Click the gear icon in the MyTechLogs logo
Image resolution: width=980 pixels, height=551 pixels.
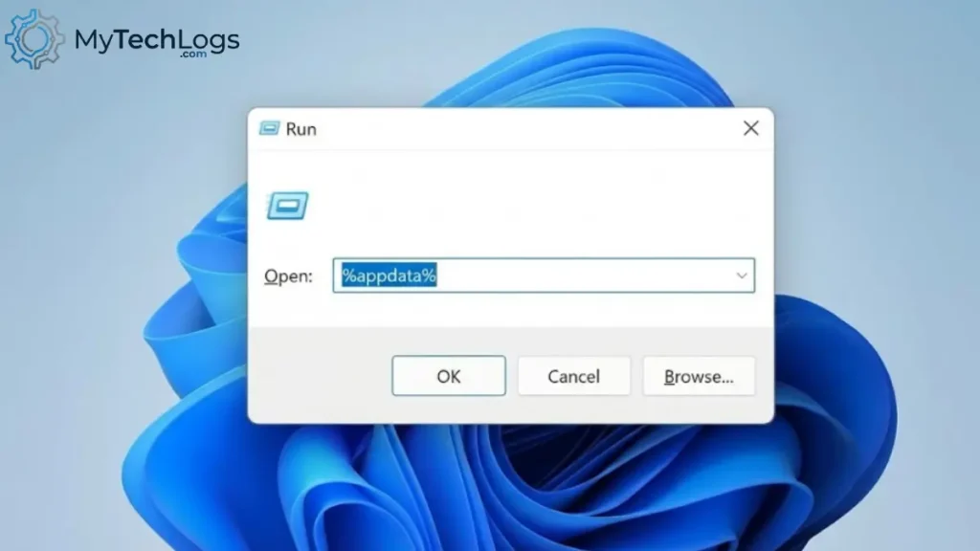tap(34, 38)
